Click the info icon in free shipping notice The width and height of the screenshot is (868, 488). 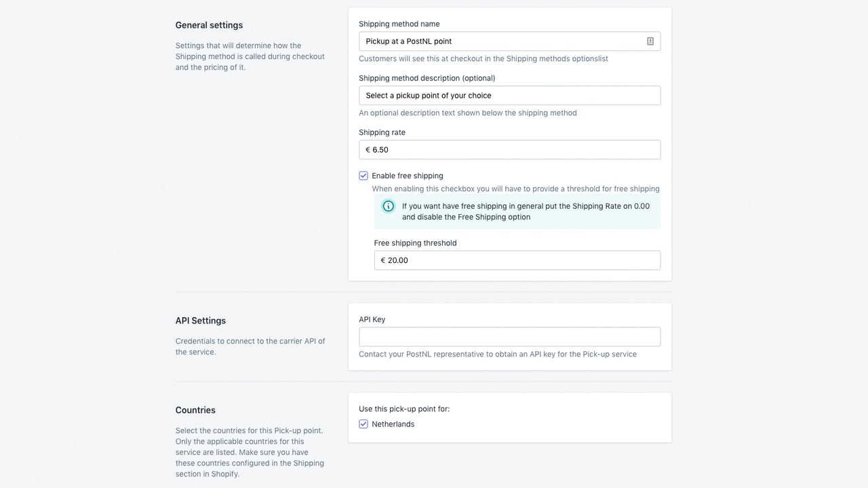388,206
